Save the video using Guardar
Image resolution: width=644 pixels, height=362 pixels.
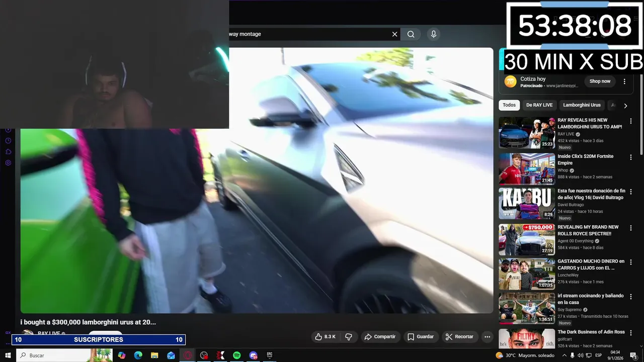(x=420, y=337)
